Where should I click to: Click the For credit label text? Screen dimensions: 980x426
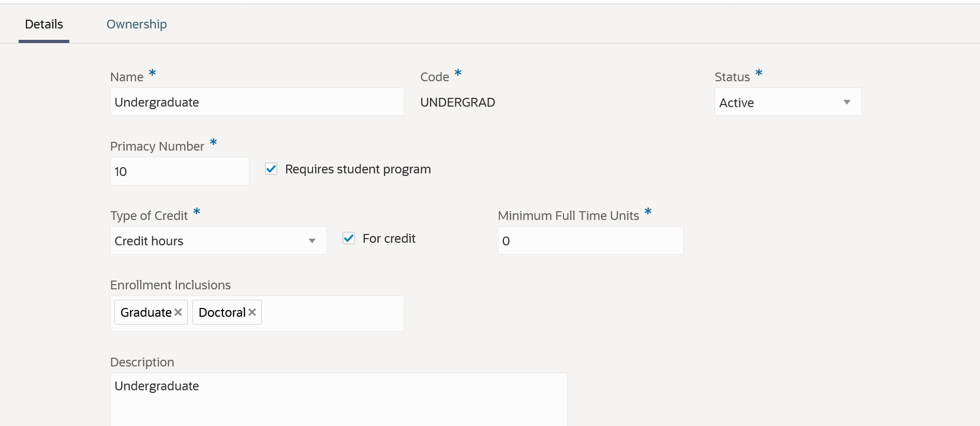[x=389, y=239]
